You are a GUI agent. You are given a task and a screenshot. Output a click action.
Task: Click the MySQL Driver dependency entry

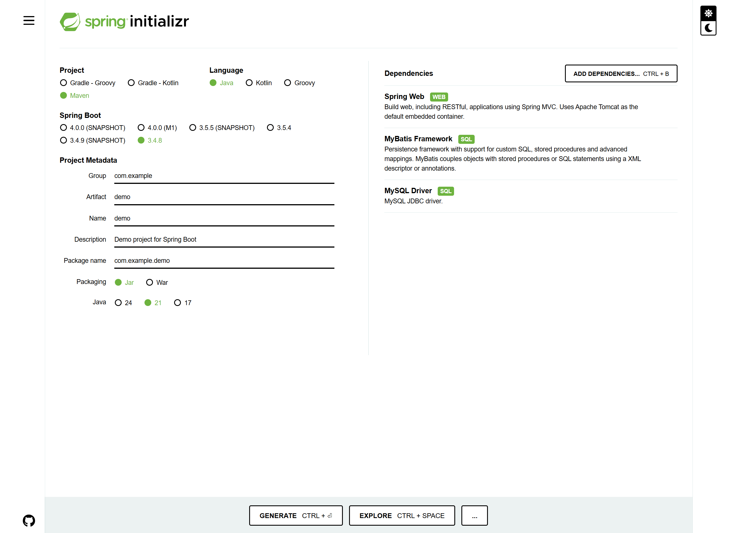[531, 196]
